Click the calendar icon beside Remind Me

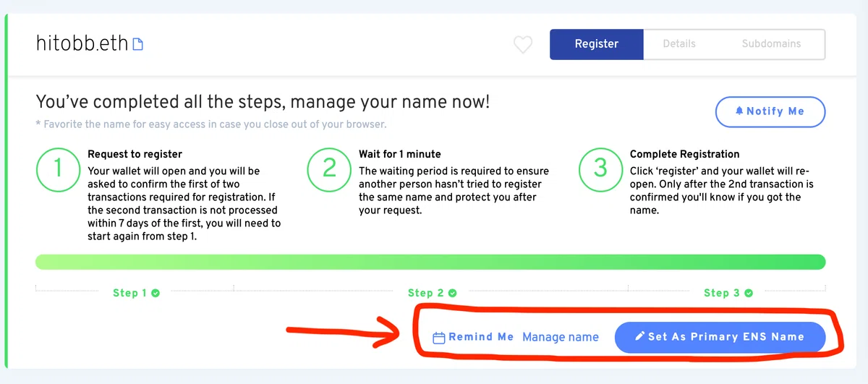coord(438,338)
